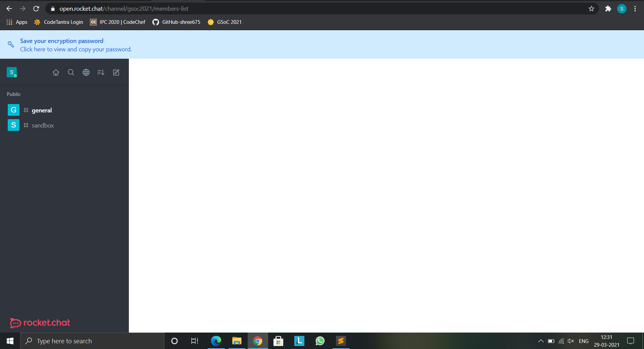Open the Apps bookmarks menu
644x349 pixels.
pos(16,22)
